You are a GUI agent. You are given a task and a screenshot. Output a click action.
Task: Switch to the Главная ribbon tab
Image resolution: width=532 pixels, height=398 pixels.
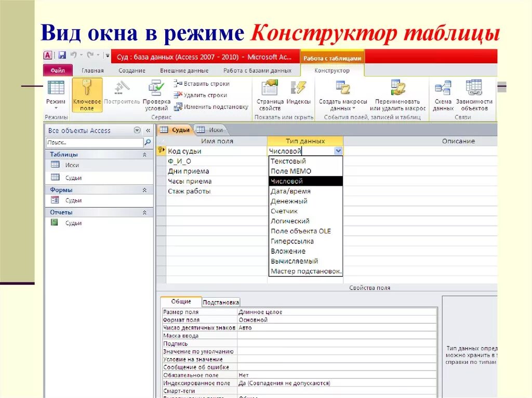coord(92,71)
